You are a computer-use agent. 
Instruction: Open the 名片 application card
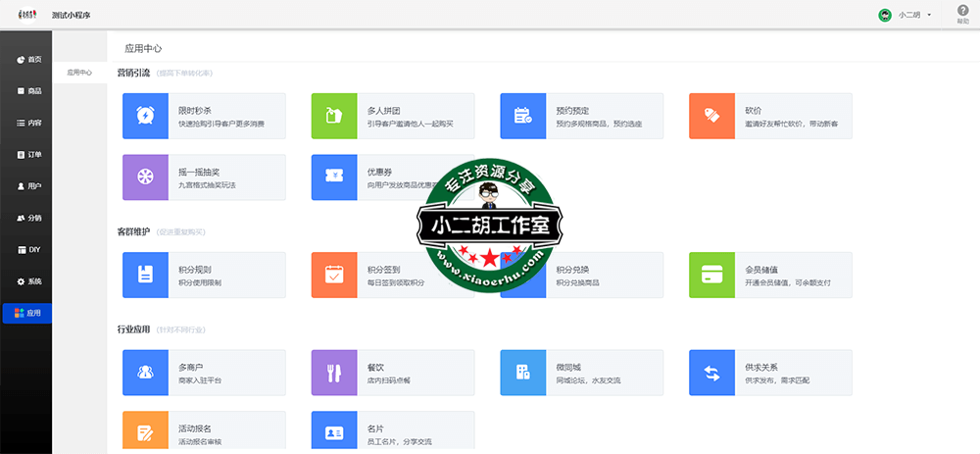pyautogui.click(x=393, y=432)
